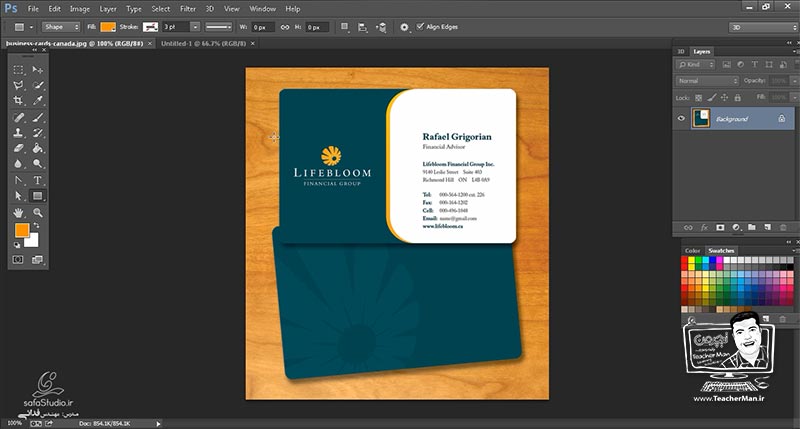The height and width of the screenshot is (429, 800).
Task: Switch to Untitled-1 document tab
Action: coord(204,43)
